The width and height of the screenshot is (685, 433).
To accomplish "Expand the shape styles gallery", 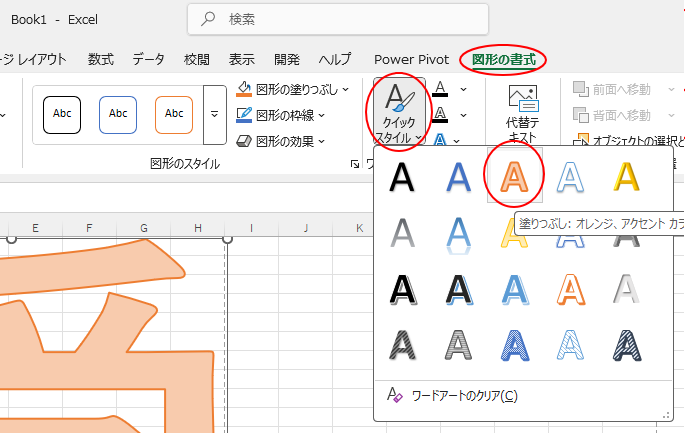I will 214,114.
